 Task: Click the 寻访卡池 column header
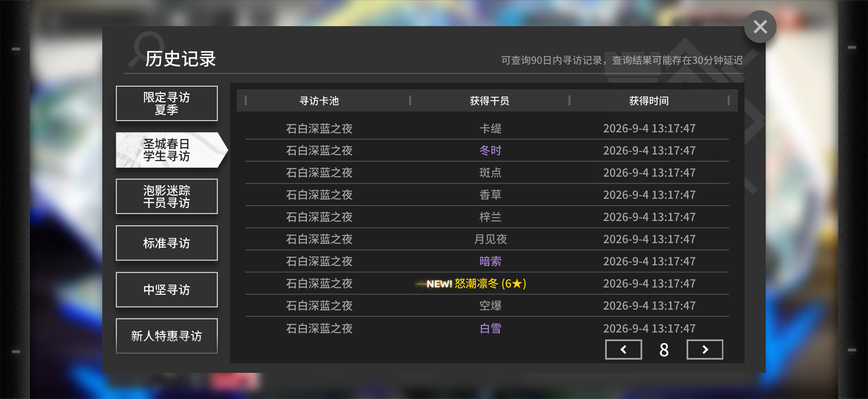pyautogui.click(x=319, y=101)
